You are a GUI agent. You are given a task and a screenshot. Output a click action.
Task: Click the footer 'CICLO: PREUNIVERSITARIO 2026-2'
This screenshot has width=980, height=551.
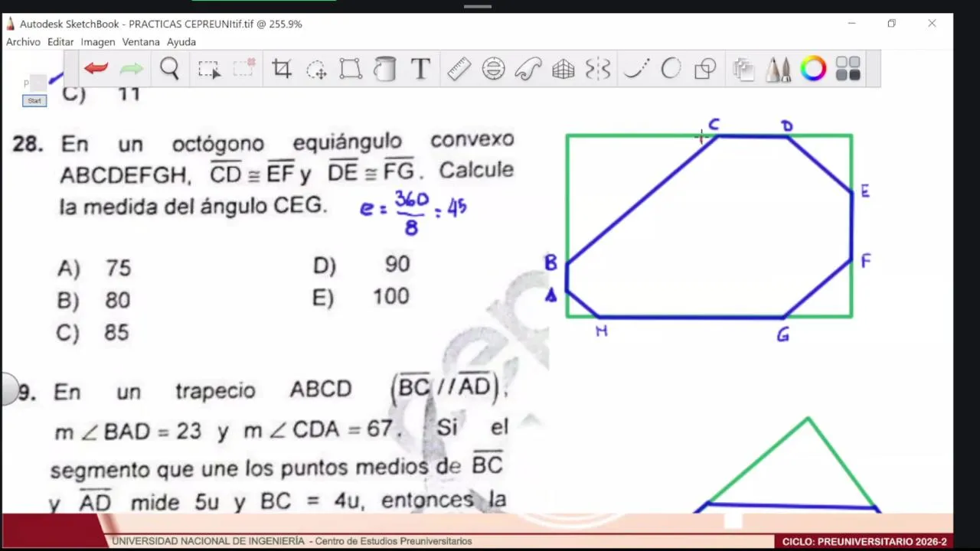864,542
